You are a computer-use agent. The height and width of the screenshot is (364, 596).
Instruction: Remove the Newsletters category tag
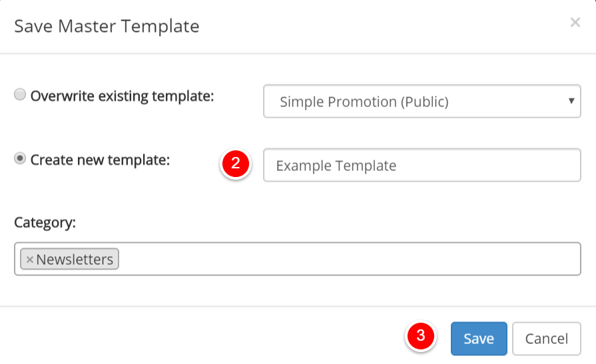click(x=30, y=260)
